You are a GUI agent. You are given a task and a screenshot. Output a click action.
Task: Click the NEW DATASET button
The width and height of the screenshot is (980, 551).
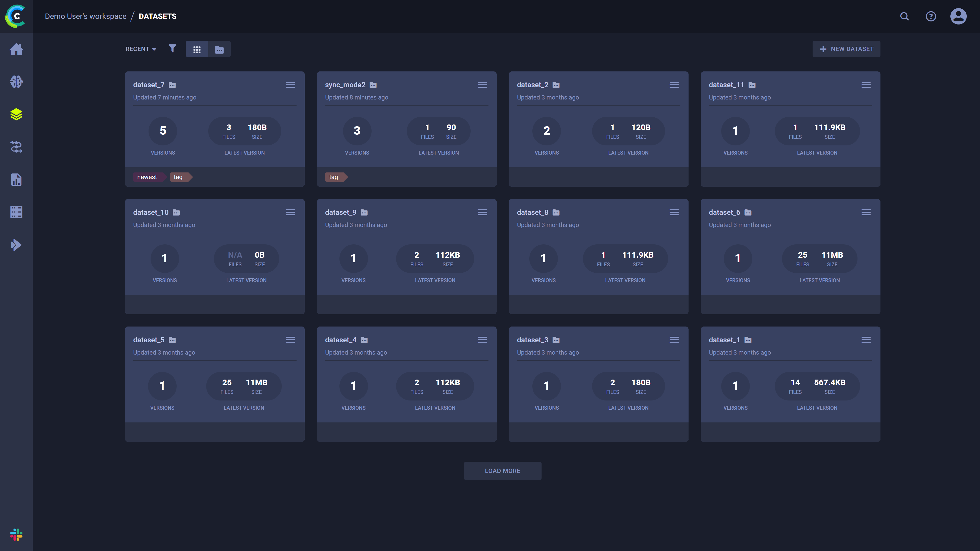(x=846, y=49)
